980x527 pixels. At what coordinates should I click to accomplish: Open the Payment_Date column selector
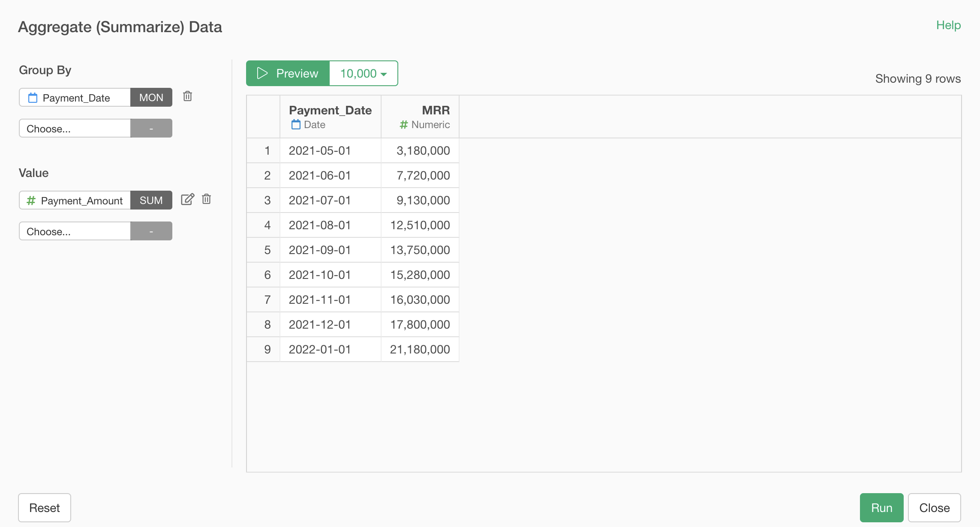[75, 97]
